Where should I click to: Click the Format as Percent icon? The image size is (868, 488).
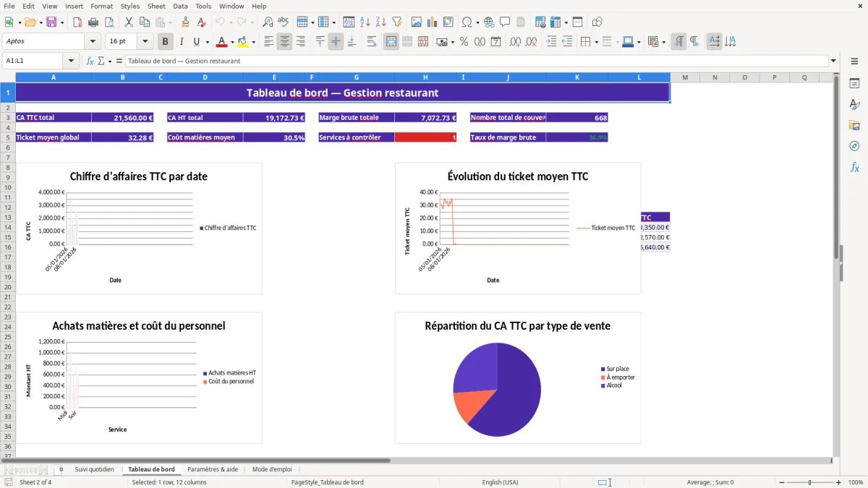pyautogui.click(x=464, y=42)
